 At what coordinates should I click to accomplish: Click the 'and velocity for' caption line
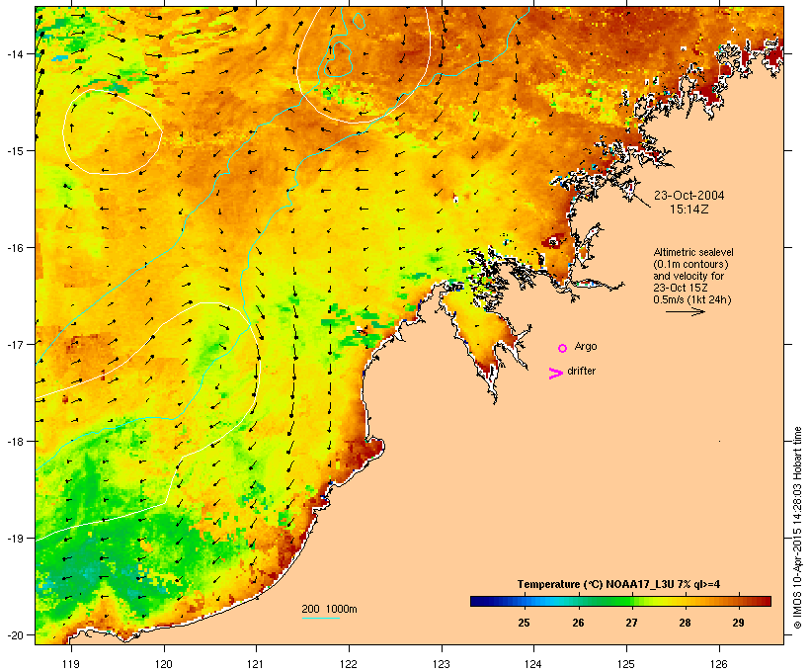pyautogui.click(x=688, y=276)
